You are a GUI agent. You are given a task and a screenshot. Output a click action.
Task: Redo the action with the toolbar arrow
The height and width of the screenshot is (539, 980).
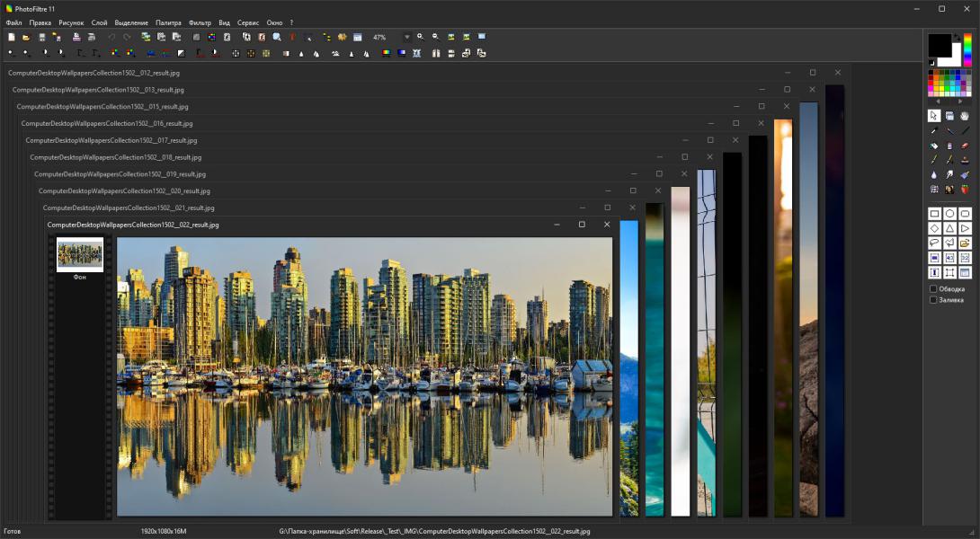point(127,38)
